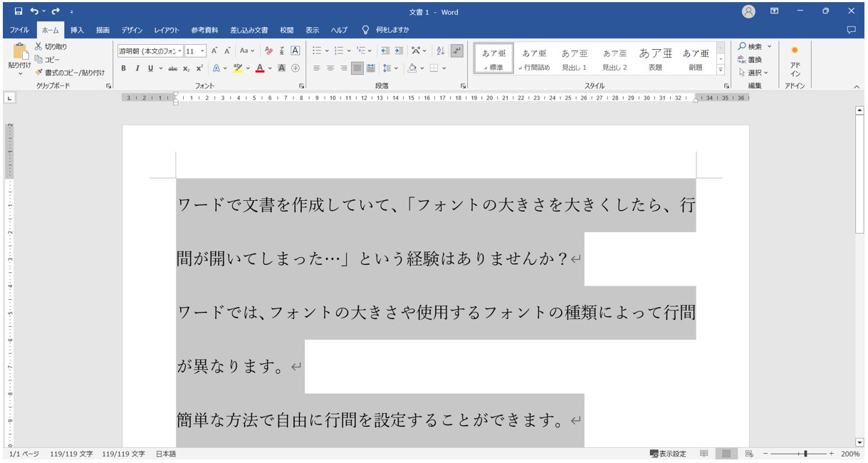
Task: Click the Add-ins (アドイン) icon
Action: [795, 60]
